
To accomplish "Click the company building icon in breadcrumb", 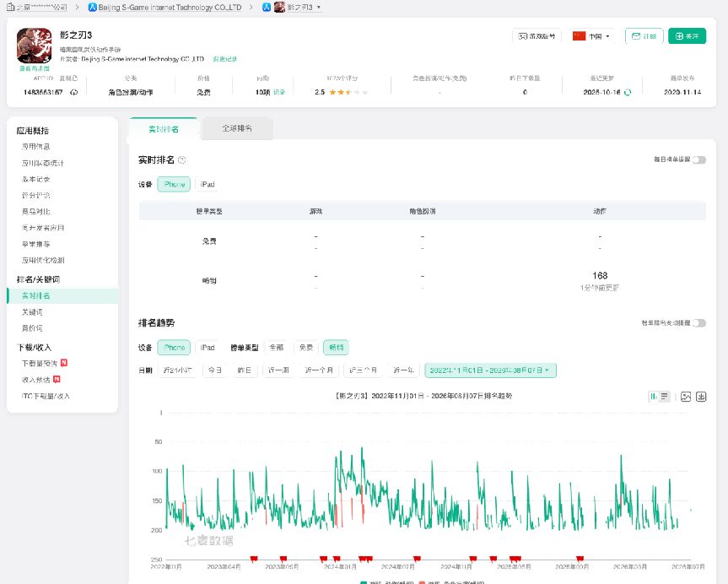I will pos(11,8).
